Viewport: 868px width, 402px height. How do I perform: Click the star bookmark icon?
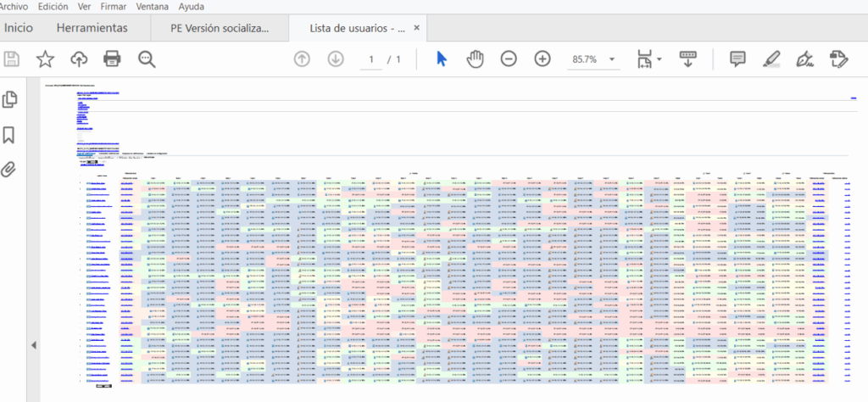point(45,59)
